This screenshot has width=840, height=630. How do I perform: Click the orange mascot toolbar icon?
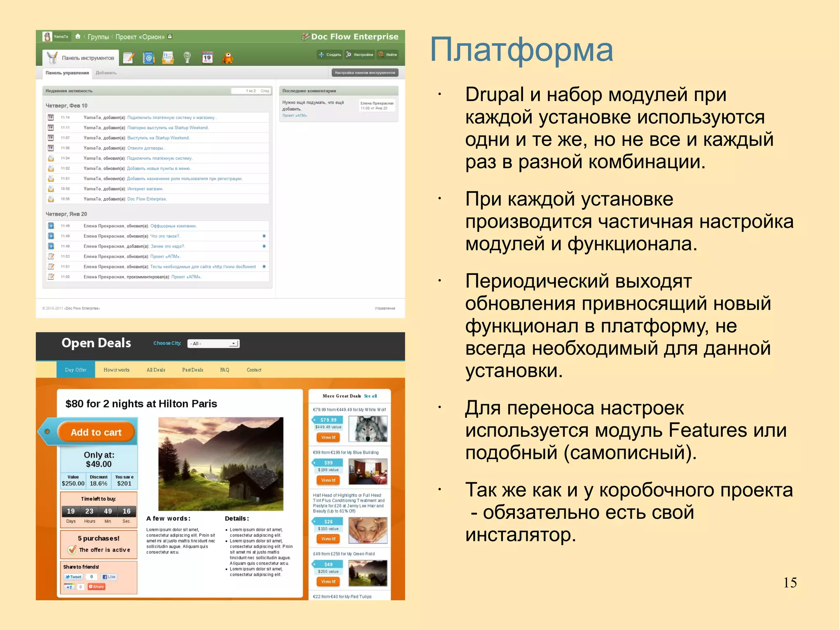227,58
